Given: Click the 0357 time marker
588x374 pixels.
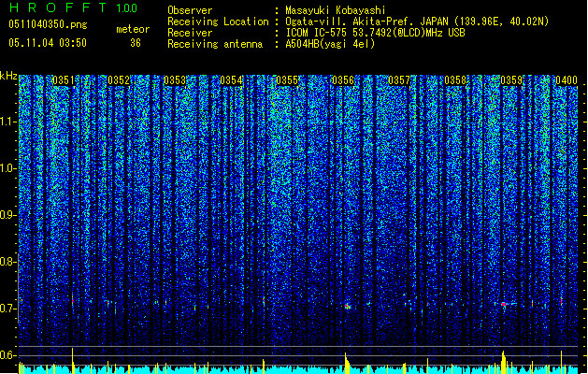Looking at the screenshot, I should click(x=399, y=80).
